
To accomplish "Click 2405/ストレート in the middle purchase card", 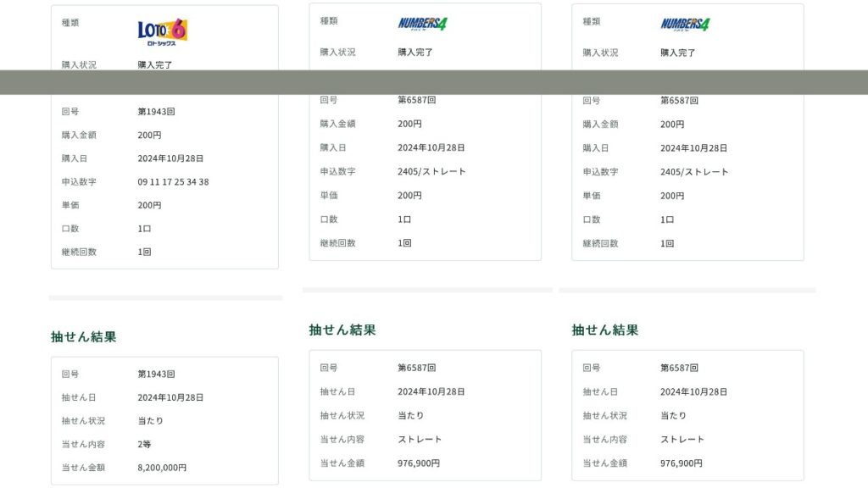I will point(431,171).
